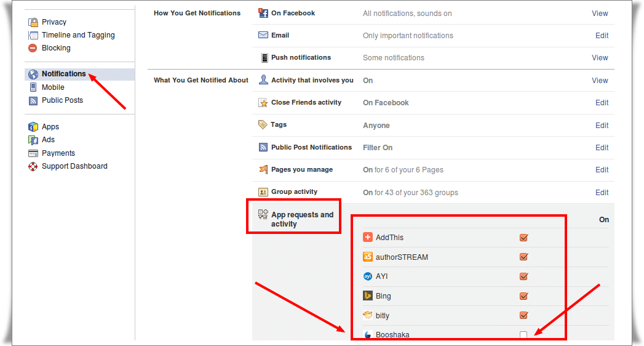Click the bitly app icon
Screen dimensions: 644x346
pyautogui.click(x=368, y=315)
